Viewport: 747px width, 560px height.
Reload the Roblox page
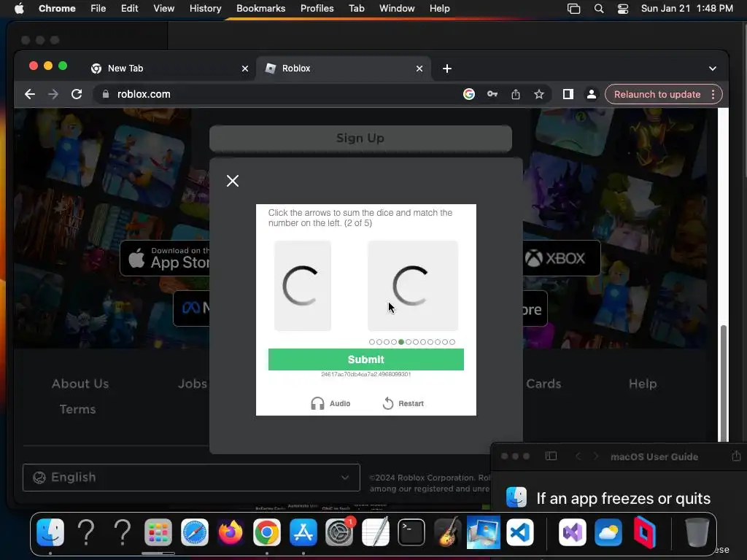tap(77, 94)
